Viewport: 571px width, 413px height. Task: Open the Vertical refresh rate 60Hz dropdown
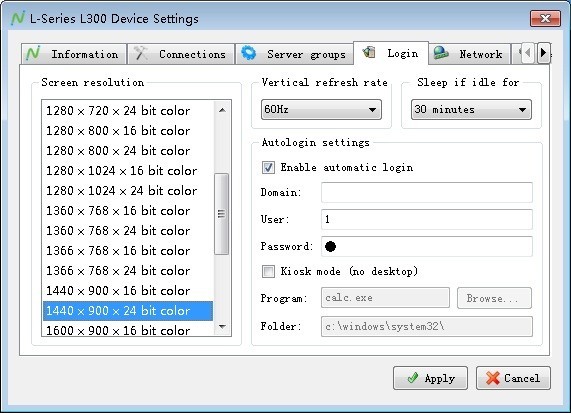(x=321, y=109)
